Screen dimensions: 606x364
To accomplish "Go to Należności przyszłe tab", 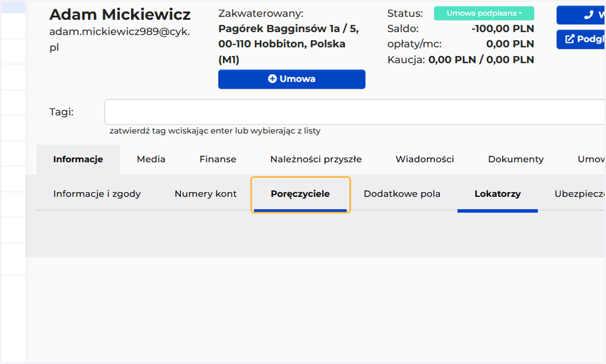I will (x=316, y=160).
